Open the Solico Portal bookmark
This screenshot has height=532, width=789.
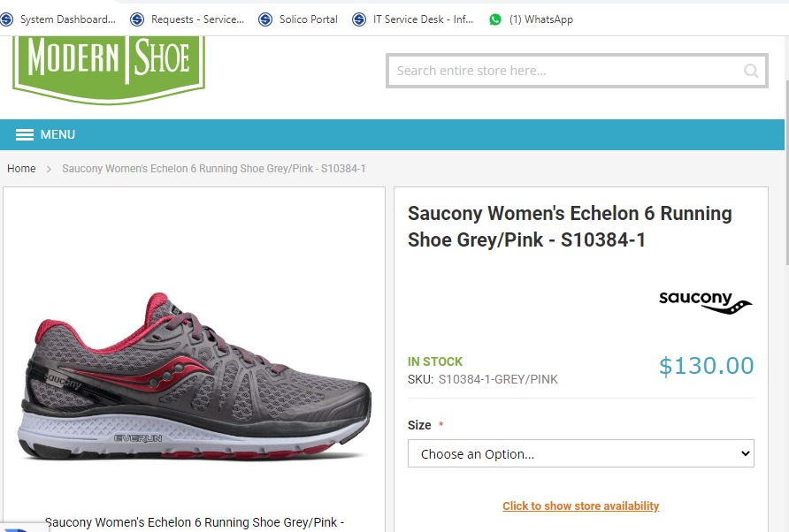coord(299,19)
